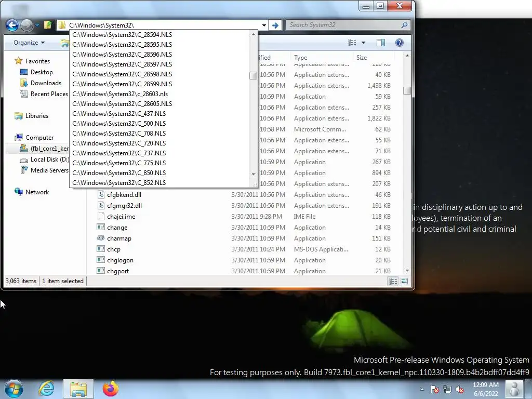Switch to details view in status bar
Viewport: 532px width, 399px height.
(393, 281)
